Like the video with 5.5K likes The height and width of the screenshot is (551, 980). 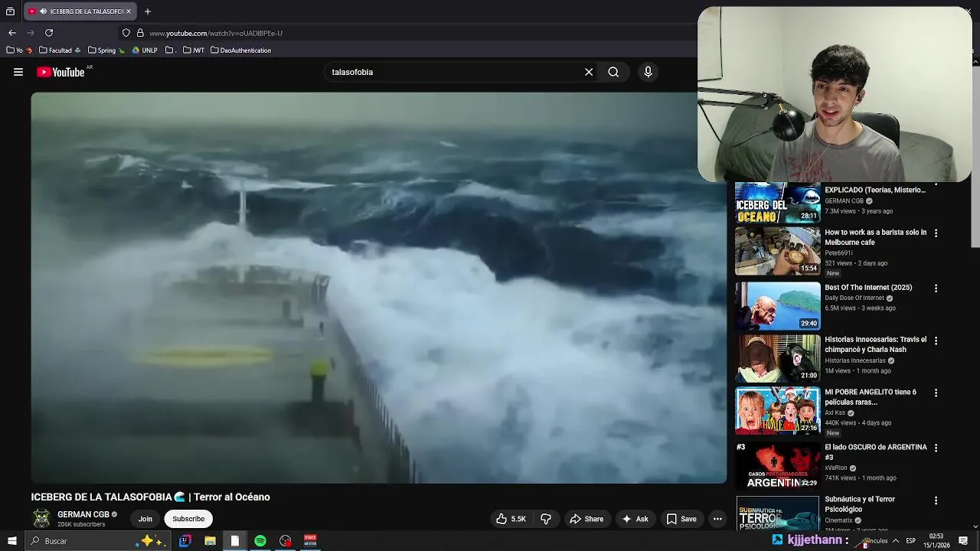click(511, 519)
